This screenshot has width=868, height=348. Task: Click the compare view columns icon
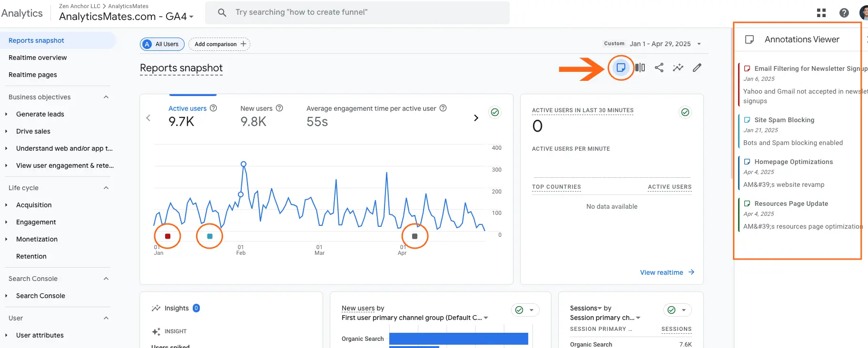coord(640,68)
